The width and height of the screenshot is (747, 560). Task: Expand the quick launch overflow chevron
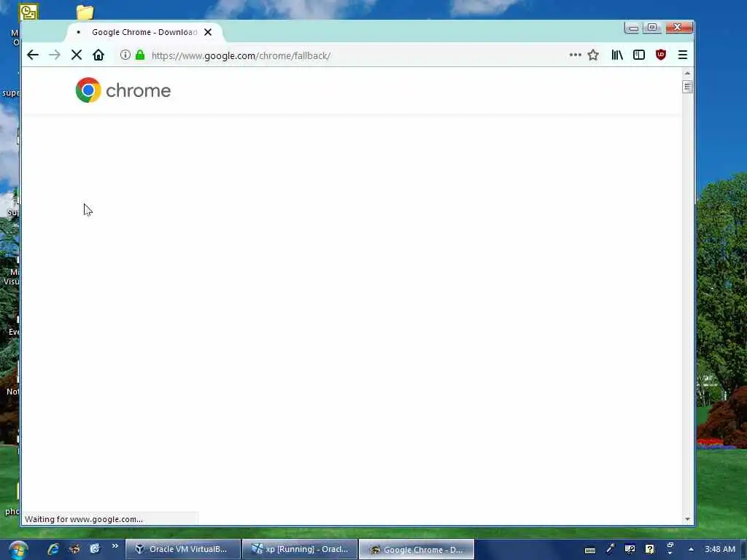coord(115,546)
